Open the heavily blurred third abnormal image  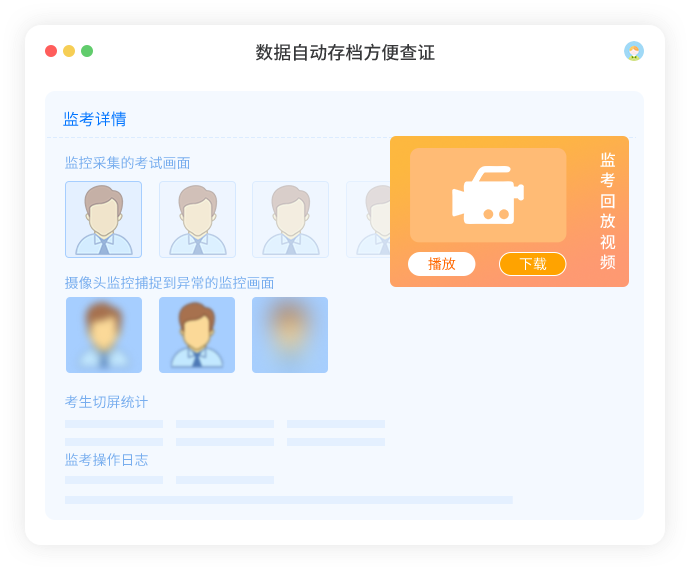pyautogui.click(x=290, y=335)
